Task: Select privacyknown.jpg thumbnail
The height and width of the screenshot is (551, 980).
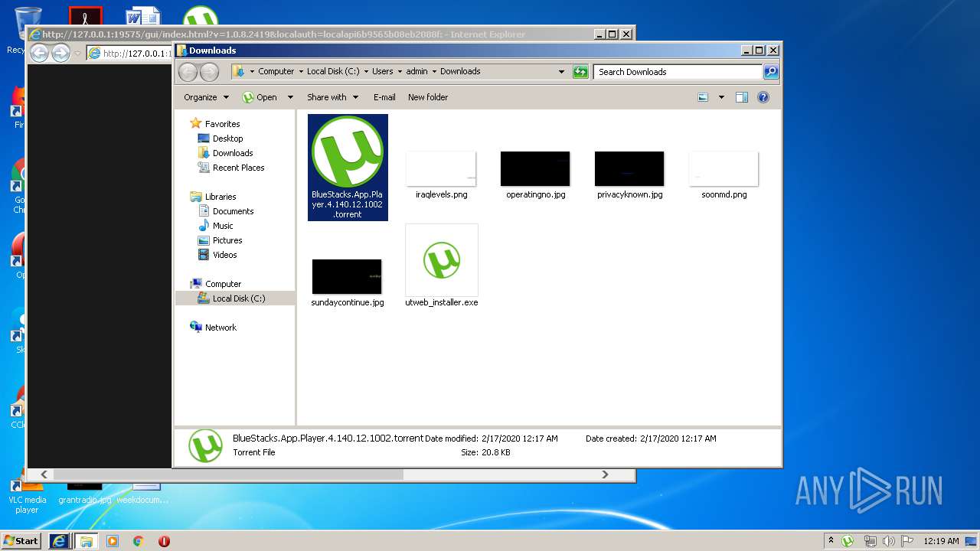Action: tap(629, 168)
